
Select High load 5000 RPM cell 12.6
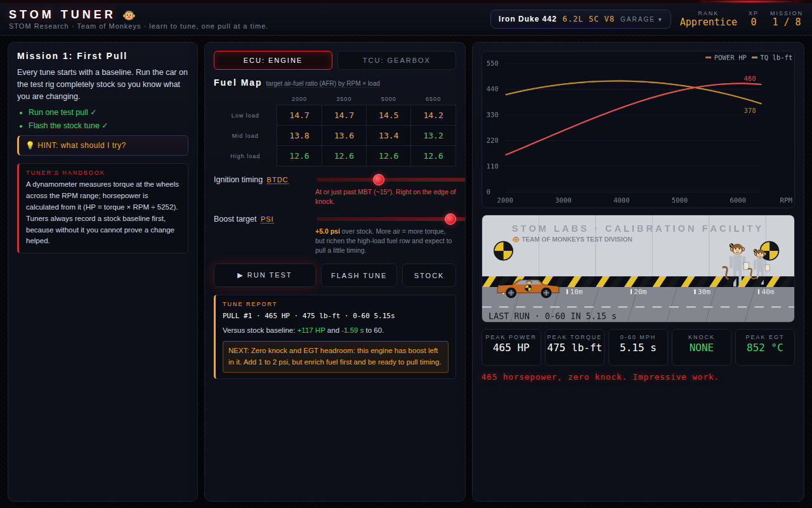pos(388,156)
